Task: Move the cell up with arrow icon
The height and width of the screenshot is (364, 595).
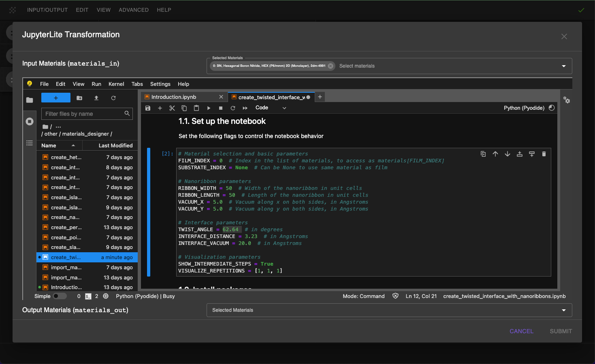Action: [495, 154]
